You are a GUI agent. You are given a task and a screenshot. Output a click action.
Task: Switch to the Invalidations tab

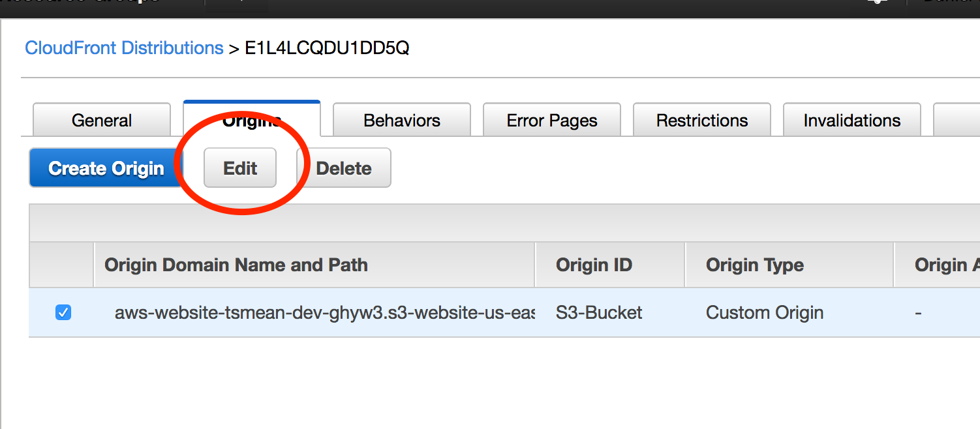852,121
